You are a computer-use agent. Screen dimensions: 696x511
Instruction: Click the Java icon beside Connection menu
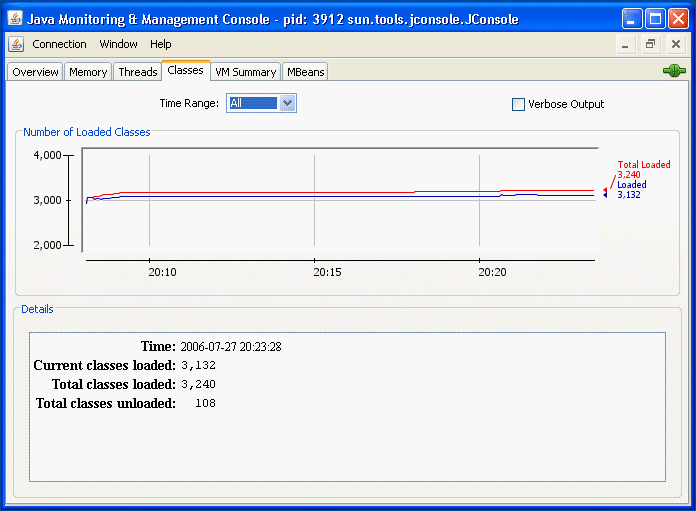16,44
